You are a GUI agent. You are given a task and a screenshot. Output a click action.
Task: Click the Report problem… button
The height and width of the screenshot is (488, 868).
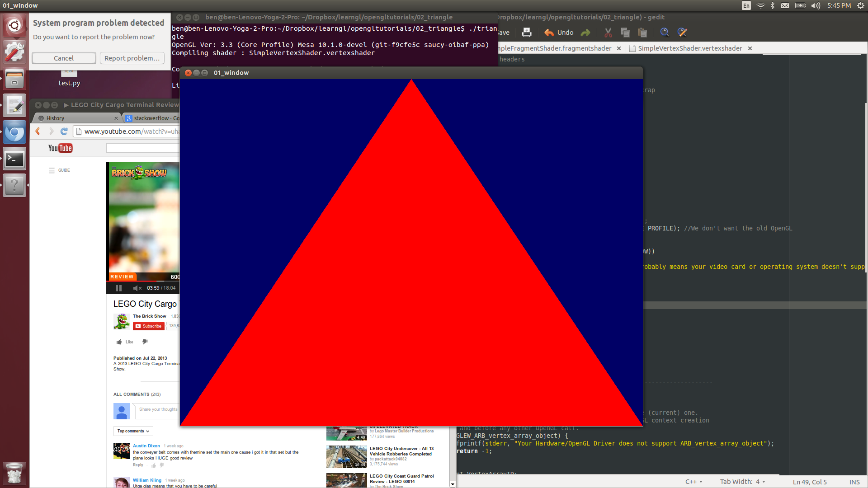tap(132, 58)
